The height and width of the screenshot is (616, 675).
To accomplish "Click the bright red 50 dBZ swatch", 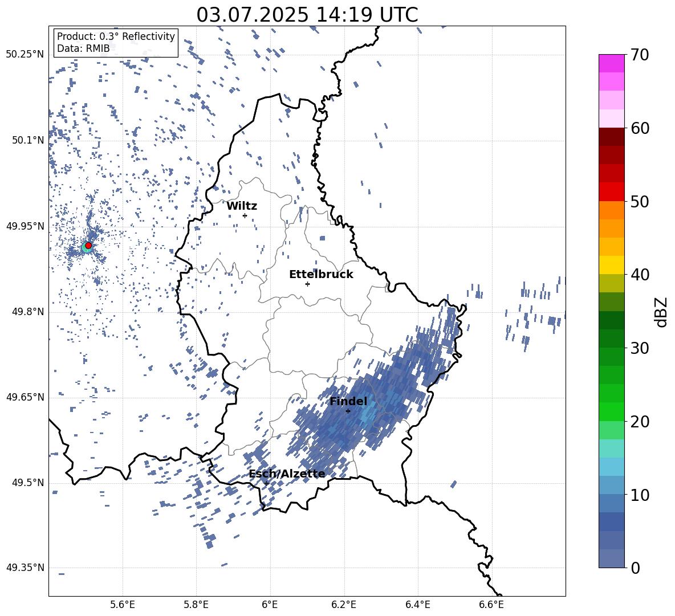I will tap(611, 192).
